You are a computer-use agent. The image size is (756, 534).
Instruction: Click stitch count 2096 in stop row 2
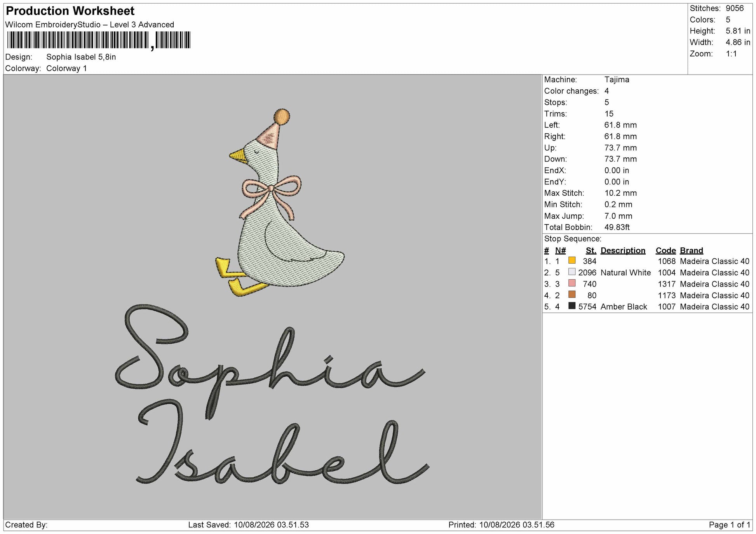[587, 273]
